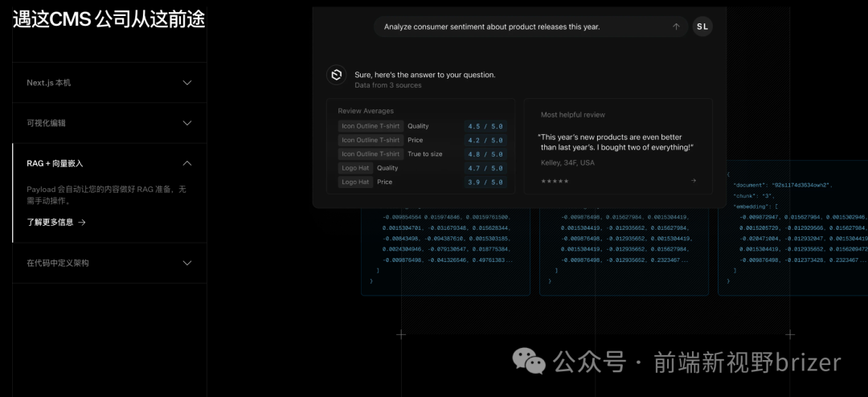Click the Logo Hat Price tag
This screenshot has height=397, width=868.
coord(355,182)
